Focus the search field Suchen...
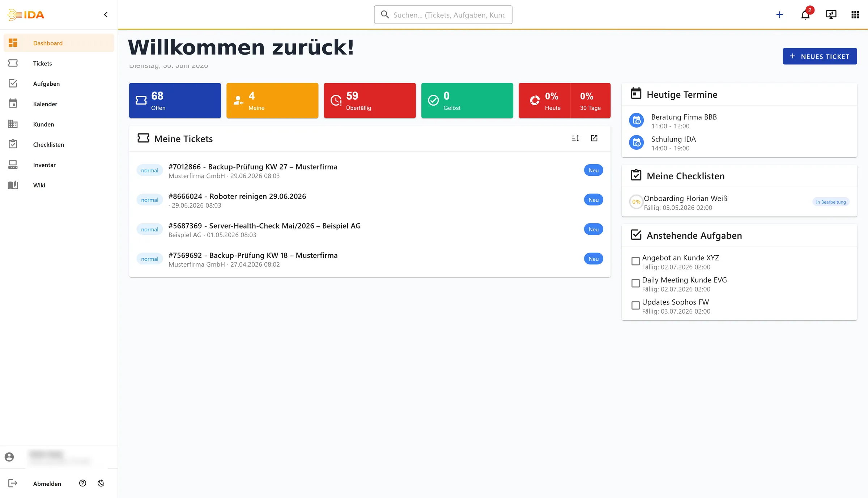The width and height of the screenshot is (868, 498). point(443,15)
